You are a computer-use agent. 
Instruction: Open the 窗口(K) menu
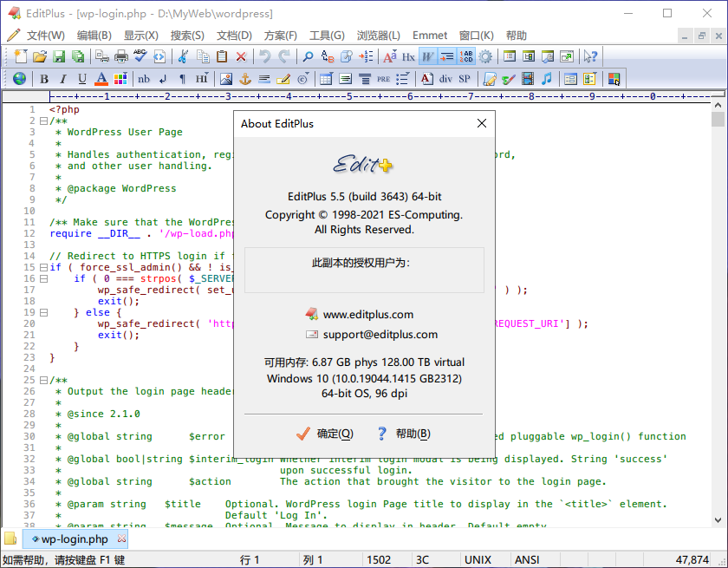[x=477, y=36]
